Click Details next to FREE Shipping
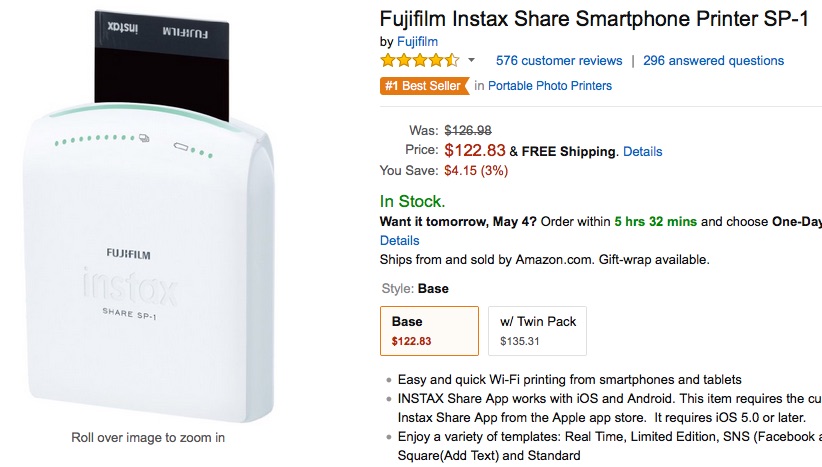Image resolution: width=822 pixels, height=467 pixels. point(642,151)
